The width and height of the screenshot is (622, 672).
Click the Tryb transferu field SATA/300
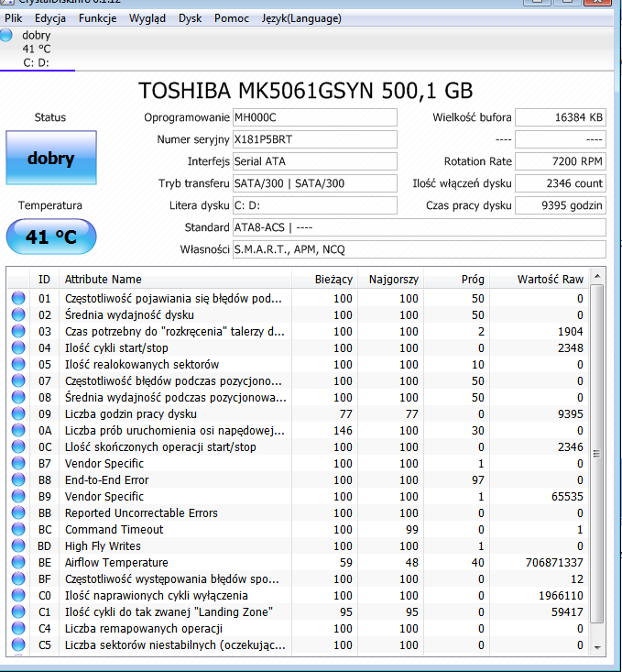click(x=315, y=183)
